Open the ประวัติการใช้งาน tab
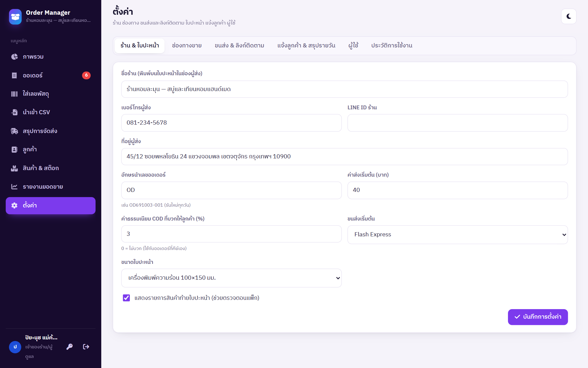This screenshot has width=588, height=368. point(392,46)
